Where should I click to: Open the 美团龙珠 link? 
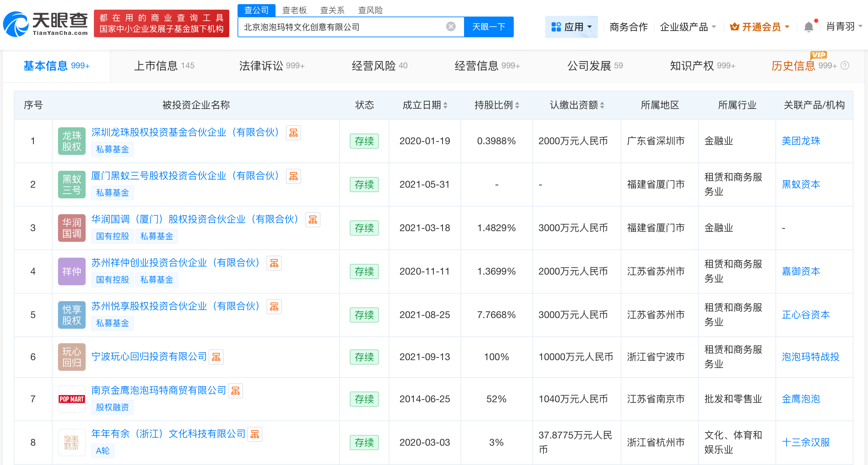pos(801,141)
